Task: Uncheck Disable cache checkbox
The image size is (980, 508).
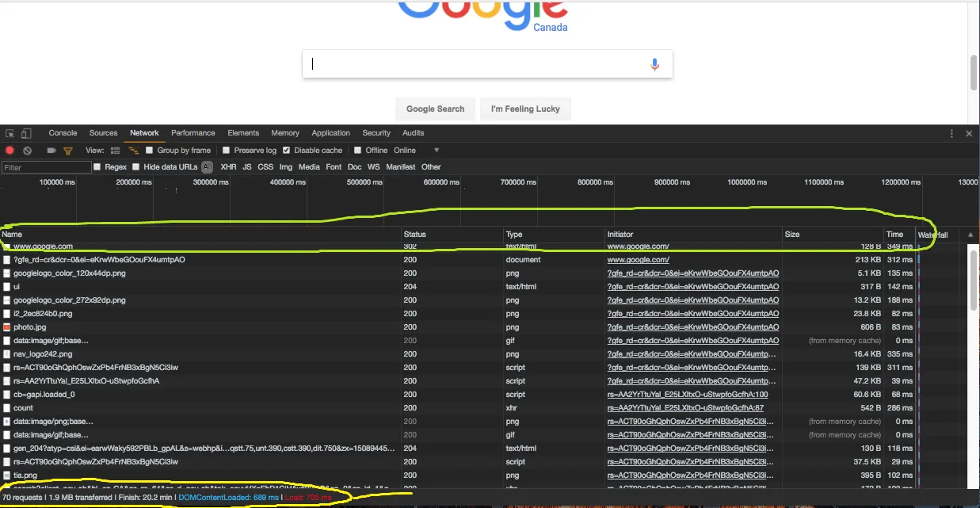Action: [286, 151]
